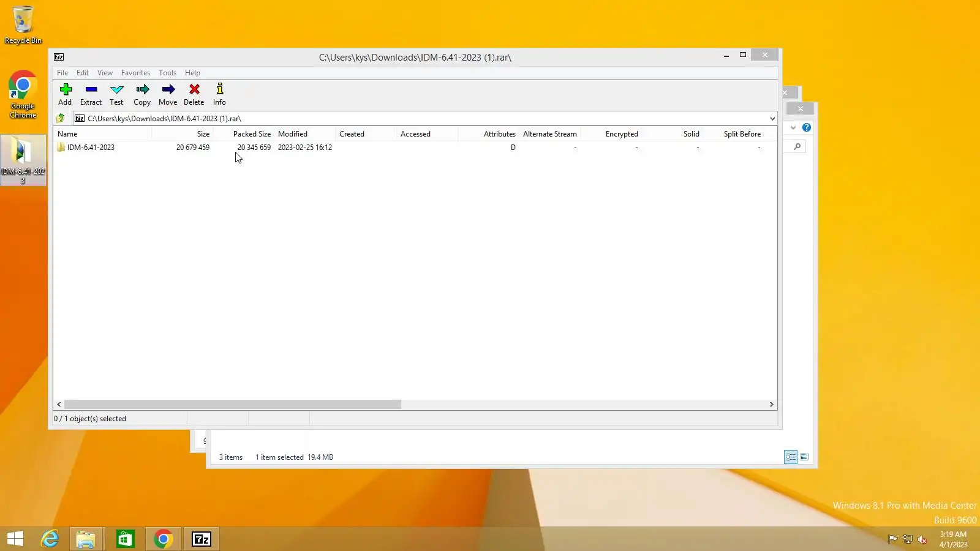Launch Internet Explorer from taskbar
Image resolution: width=980 pixels, height=551 pixels.
50,539
